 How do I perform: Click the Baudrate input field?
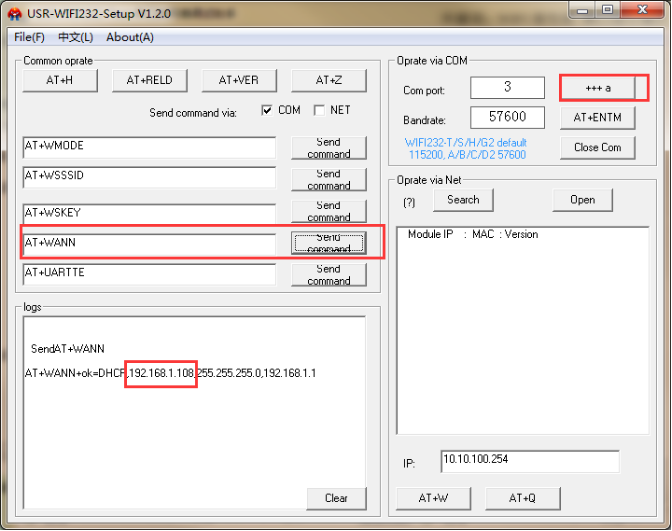click(x=507, y=118)
